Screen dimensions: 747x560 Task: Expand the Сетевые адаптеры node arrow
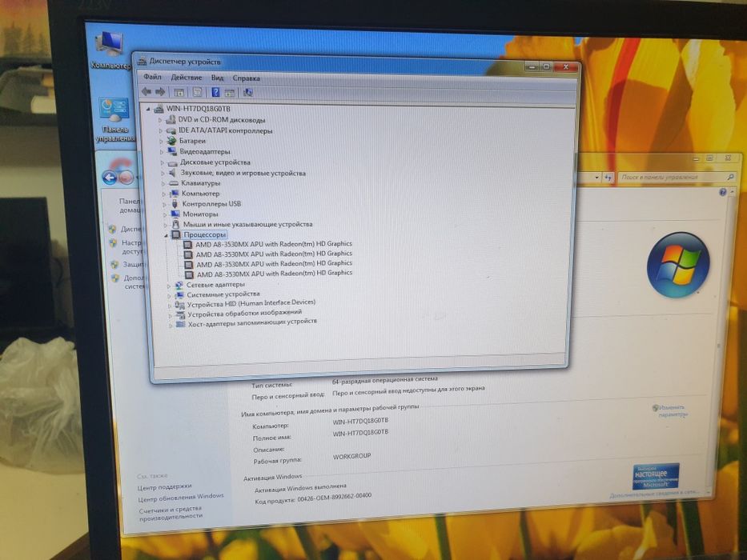[x=168, y=286]
